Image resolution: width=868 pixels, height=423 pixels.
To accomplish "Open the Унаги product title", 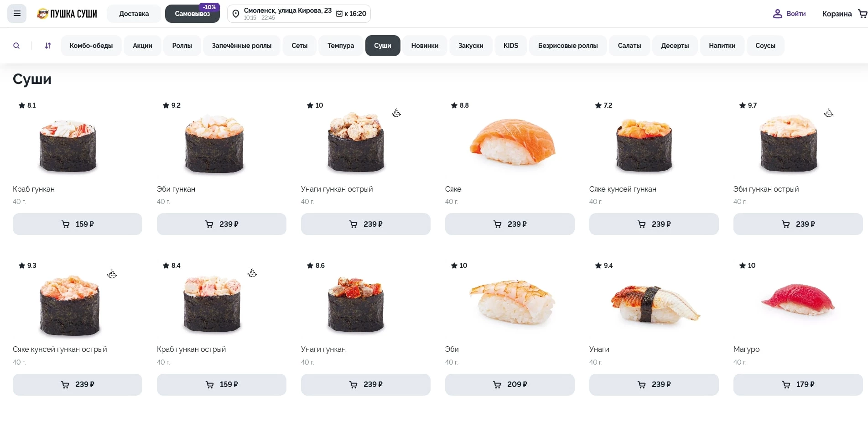I will click(599, 349).
